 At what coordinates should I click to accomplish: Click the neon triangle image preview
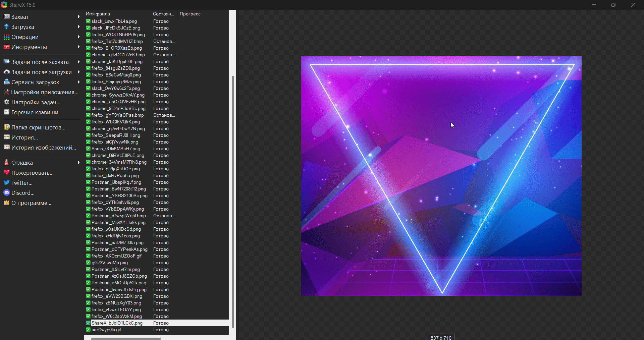(x=441, y=175)
